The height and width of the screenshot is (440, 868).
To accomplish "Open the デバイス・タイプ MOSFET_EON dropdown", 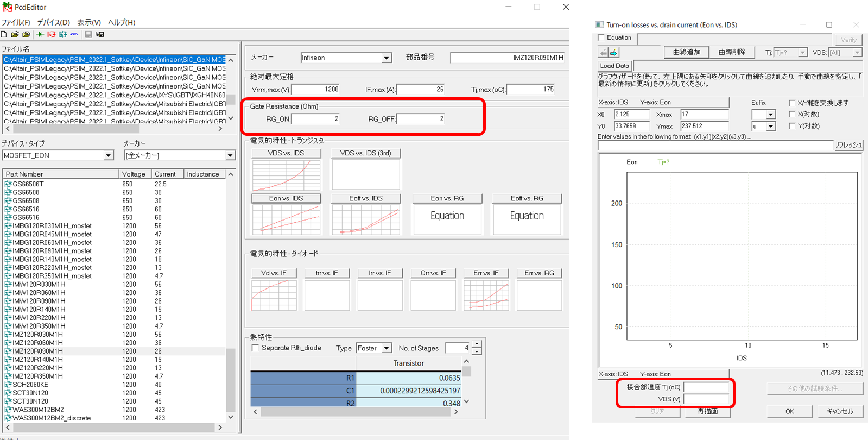I will [108, 156].
